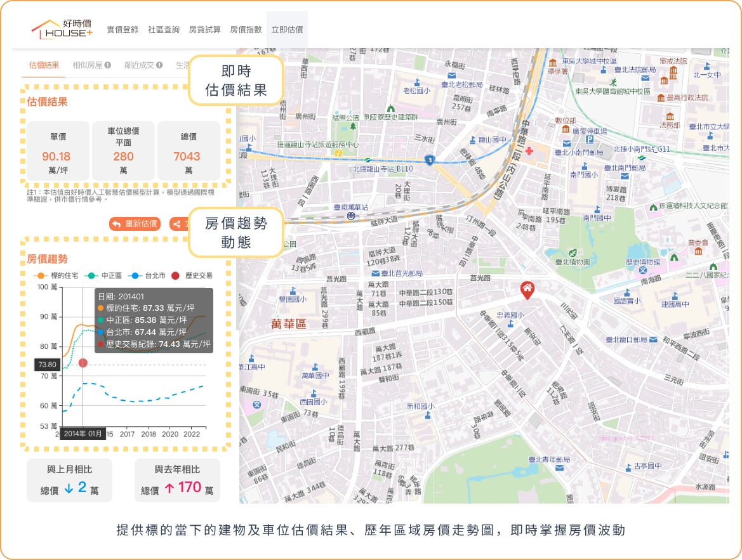Click the blue parking P icon
742x560 pixels.
(589, 140)
